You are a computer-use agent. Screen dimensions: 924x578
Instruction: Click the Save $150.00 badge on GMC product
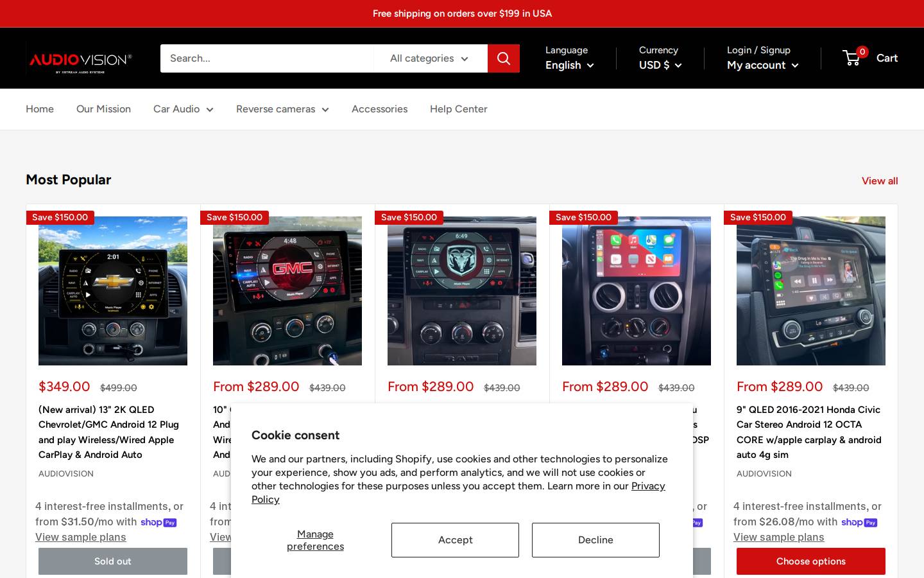[234, 218]
